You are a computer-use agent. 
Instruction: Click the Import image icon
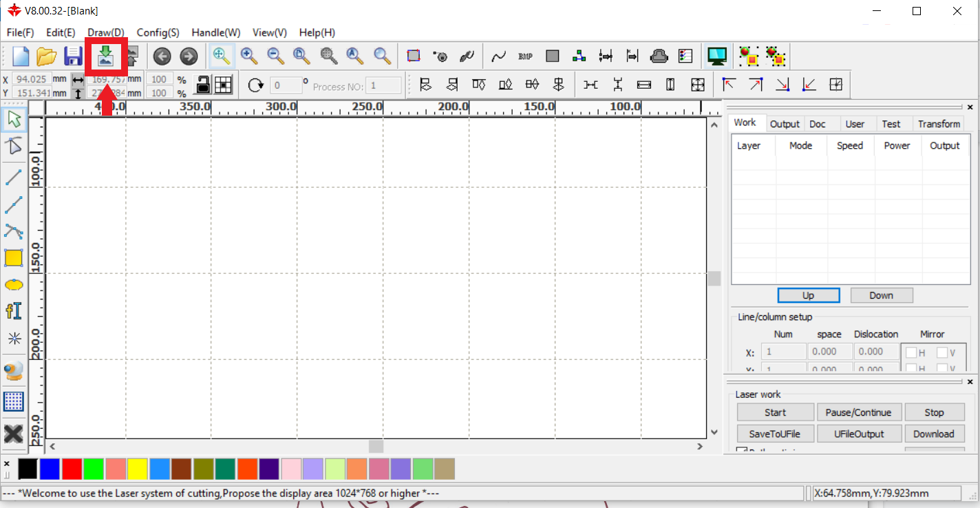[105, 56]
